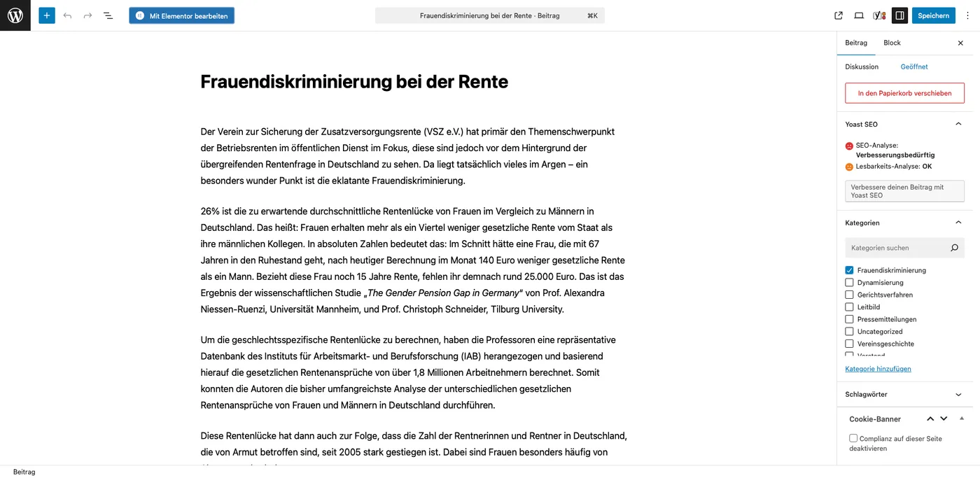Collapse the Yoast SEO panel
This screenshot has height=478, width=980.
tap(958, 124)
